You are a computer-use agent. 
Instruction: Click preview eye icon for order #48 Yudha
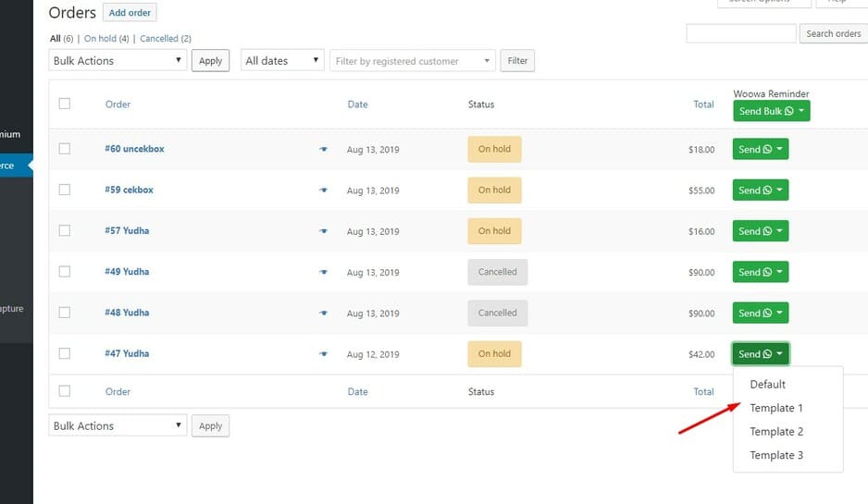pos(324,313)
